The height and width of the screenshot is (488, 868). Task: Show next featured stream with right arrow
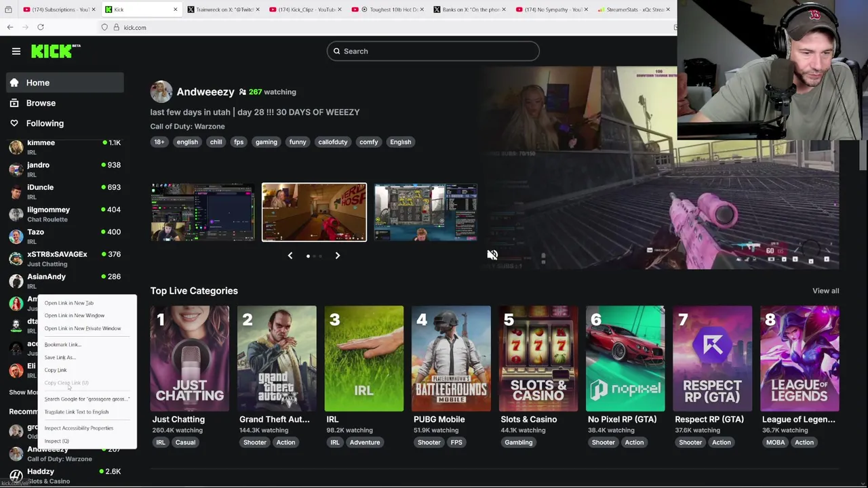(338, 256)
